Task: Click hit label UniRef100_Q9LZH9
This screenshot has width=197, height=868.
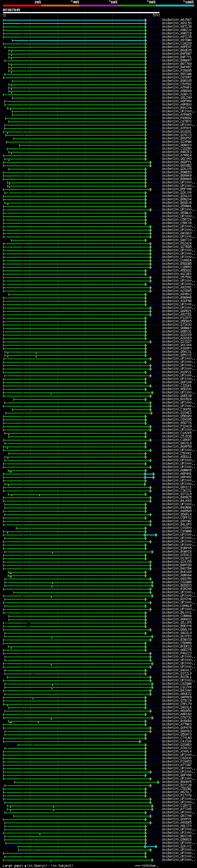Action: 177,98
